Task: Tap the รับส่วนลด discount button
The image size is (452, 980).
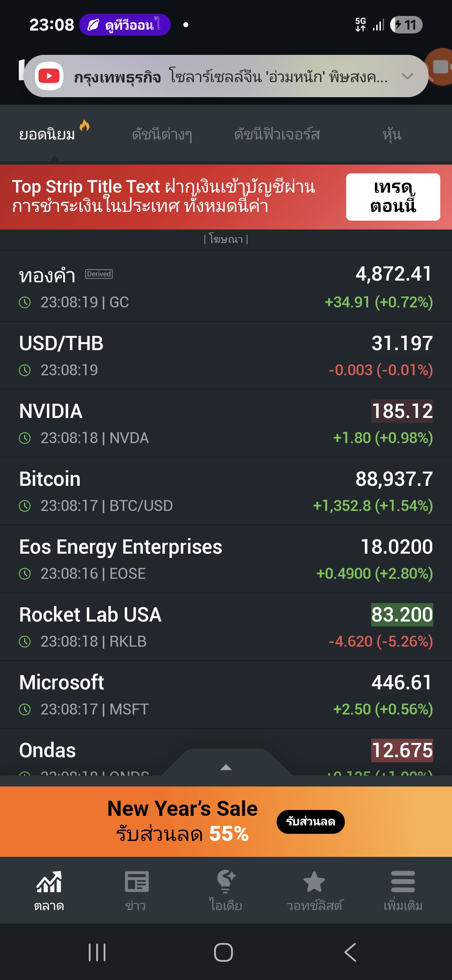Action: point(311,822)
